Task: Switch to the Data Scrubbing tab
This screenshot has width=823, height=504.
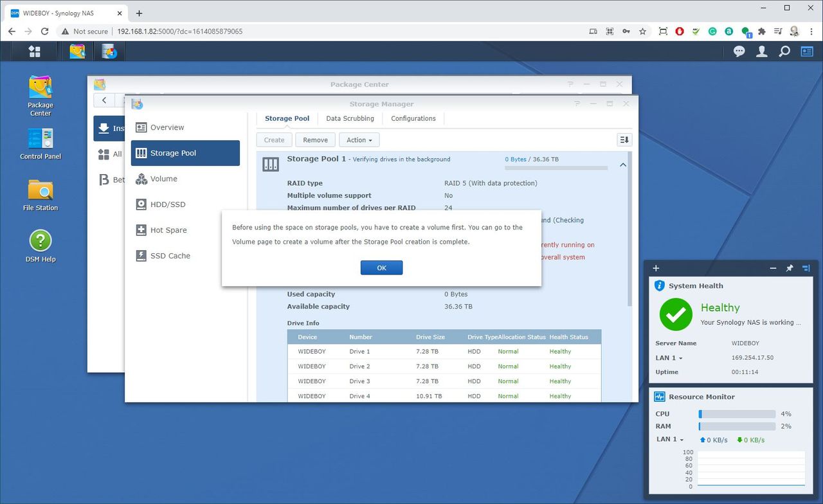Action: [x=350, y=118]
